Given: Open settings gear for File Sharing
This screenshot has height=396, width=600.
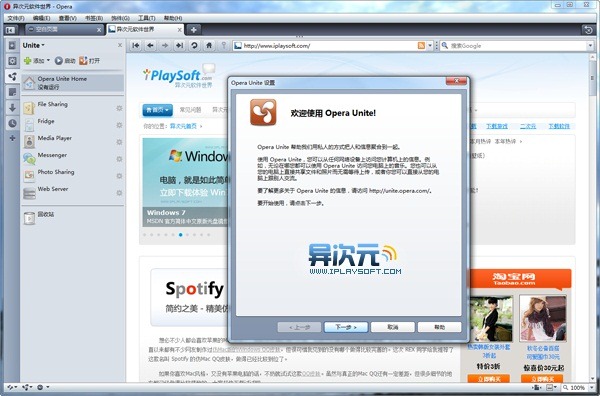Looking at the screenshot, I should 119,108.
